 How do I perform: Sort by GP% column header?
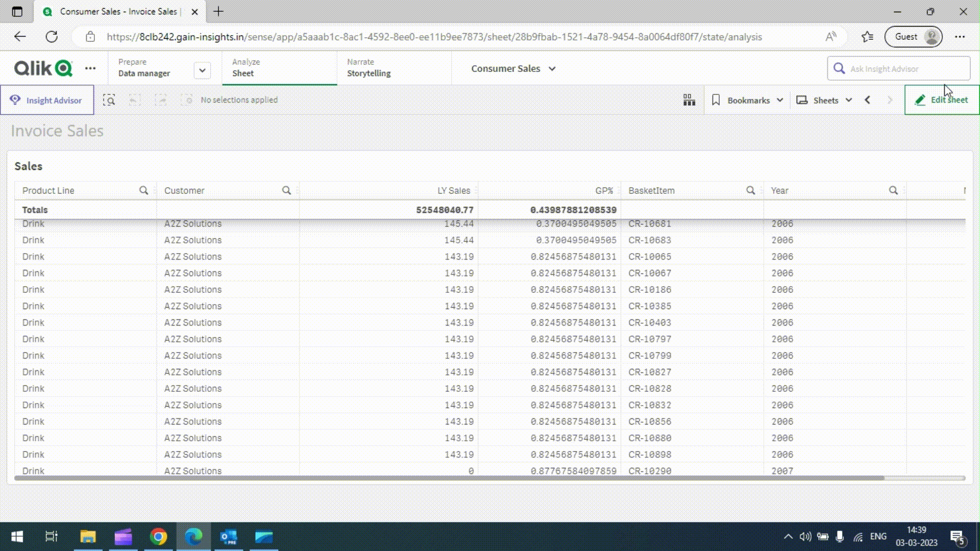coord(604,190)
